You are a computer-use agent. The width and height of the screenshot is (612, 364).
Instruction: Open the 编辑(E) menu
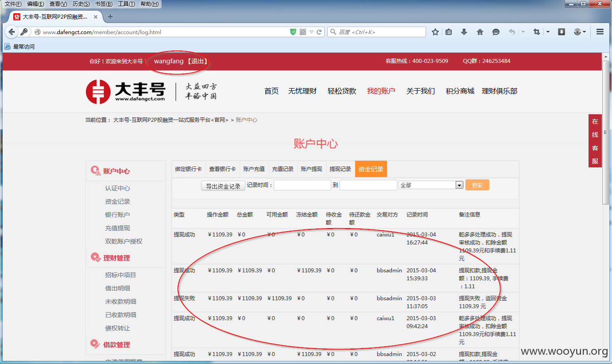click(35, 4)
